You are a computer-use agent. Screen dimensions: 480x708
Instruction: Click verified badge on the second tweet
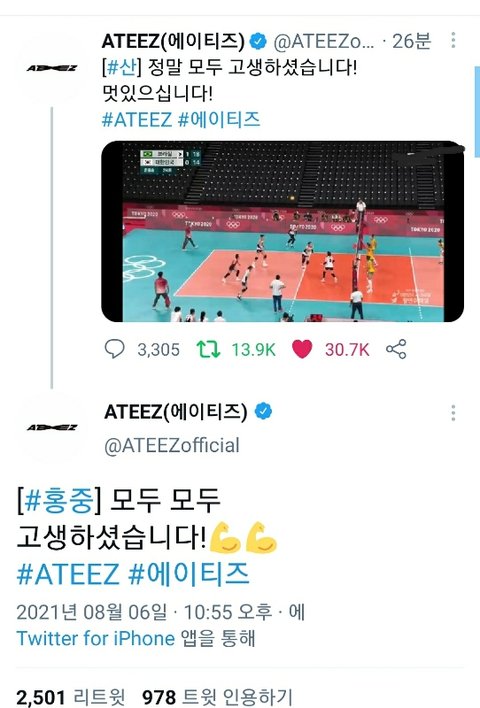(263, 411)
